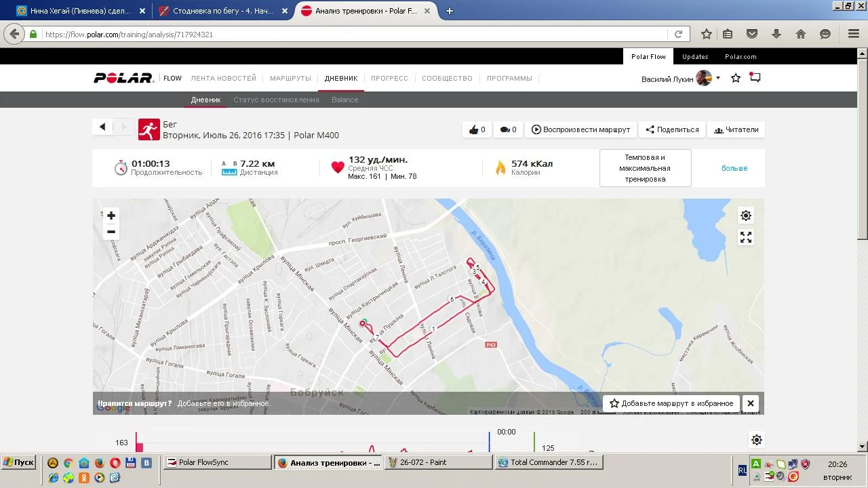Open the comments bubble counter

[508, 129]
